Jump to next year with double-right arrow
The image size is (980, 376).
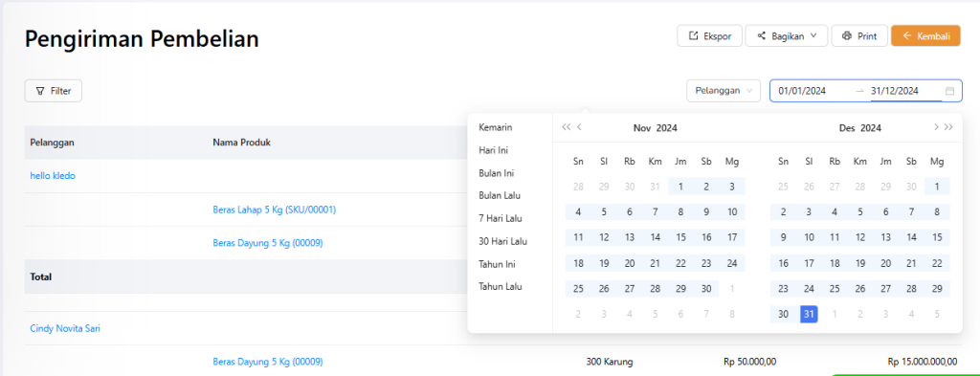(948, 127)
